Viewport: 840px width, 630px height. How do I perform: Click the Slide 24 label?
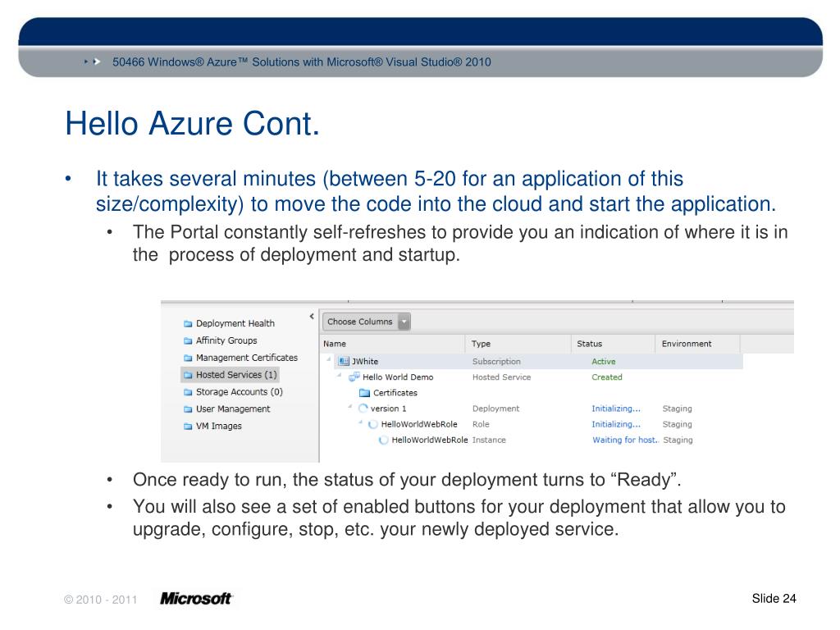pyautogui.click(x=774, y=598)
